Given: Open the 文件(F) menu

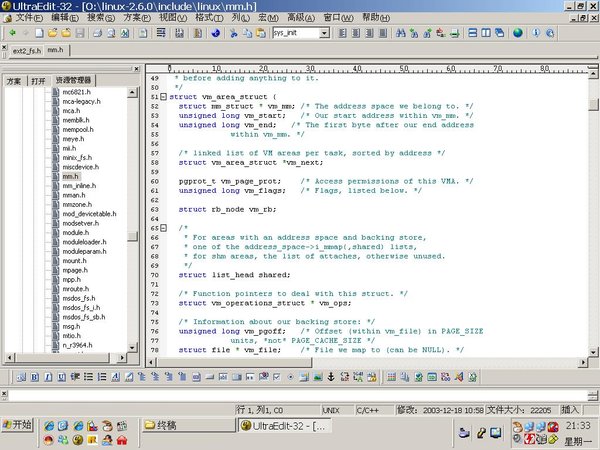Looking at the screenshot, I should point(30,18).
